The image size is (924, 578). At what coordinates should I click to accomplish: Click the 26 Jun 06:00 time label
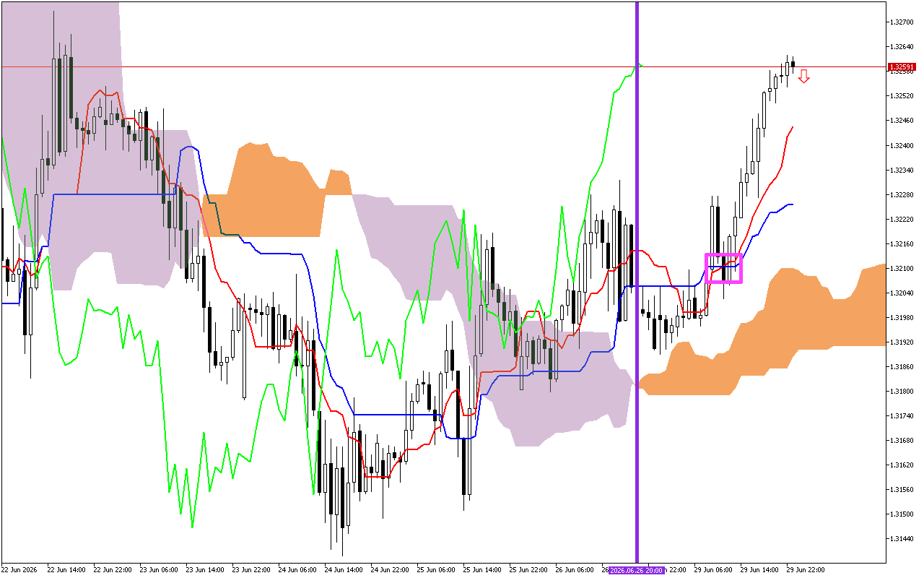574,570
